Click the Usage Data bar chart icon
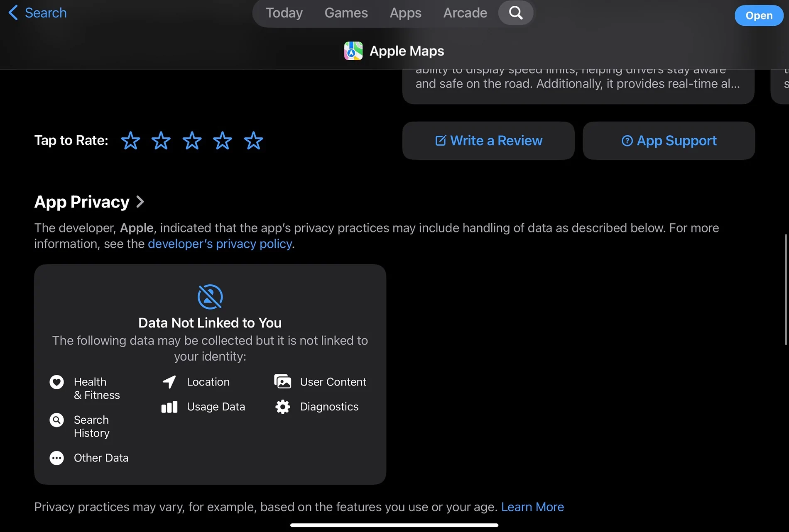 [169, 407]
